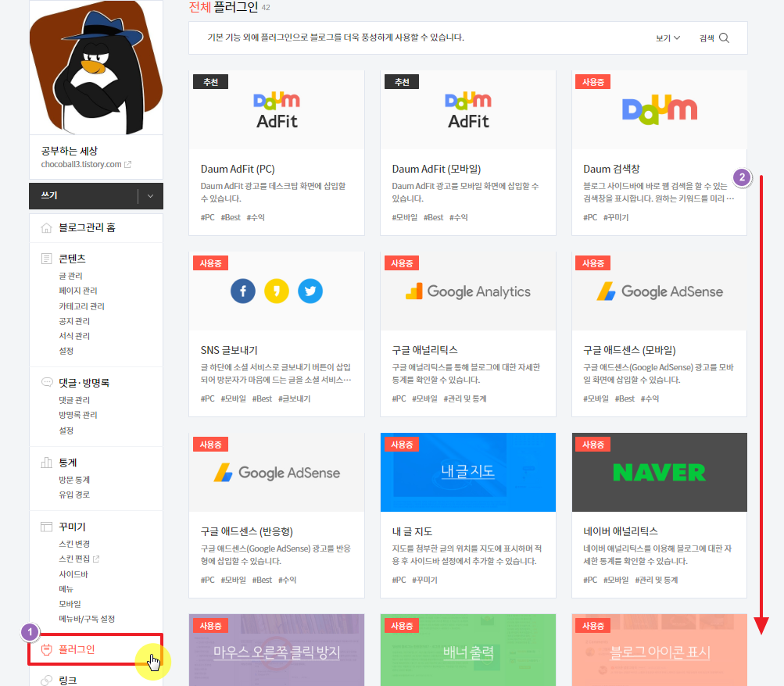This screenshot has width=784, height=686.
Task: Click the Twitter icon on SNS 글보내기 card
Action: [310, 291]
